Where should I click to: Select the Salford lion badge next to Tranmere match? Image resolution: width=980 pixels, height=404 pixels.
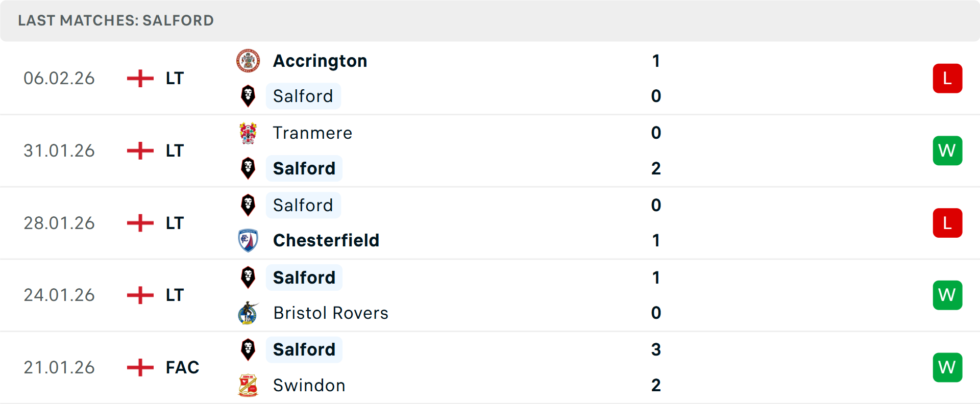[248, 168]
